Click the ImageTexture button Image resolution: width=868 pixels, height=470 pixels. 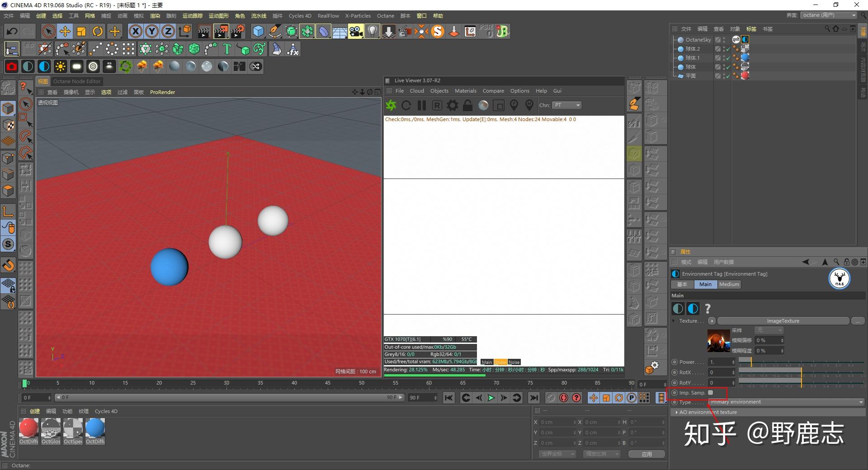[783, 321]
